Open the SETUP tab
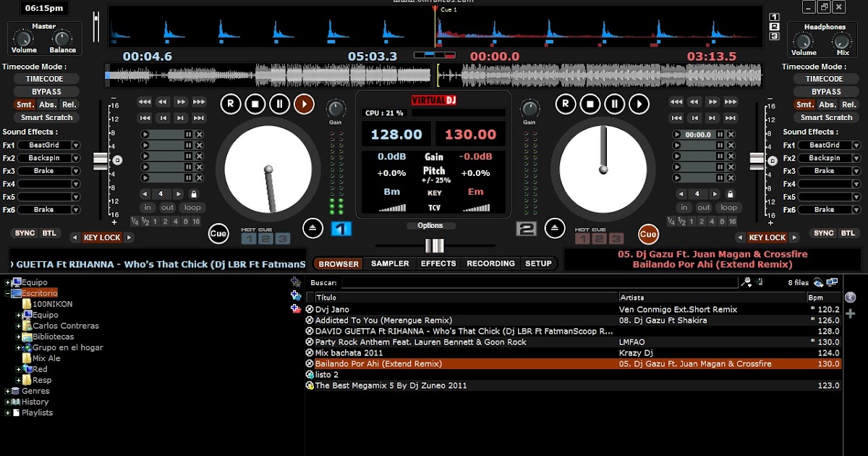 (x=538, y=264)
